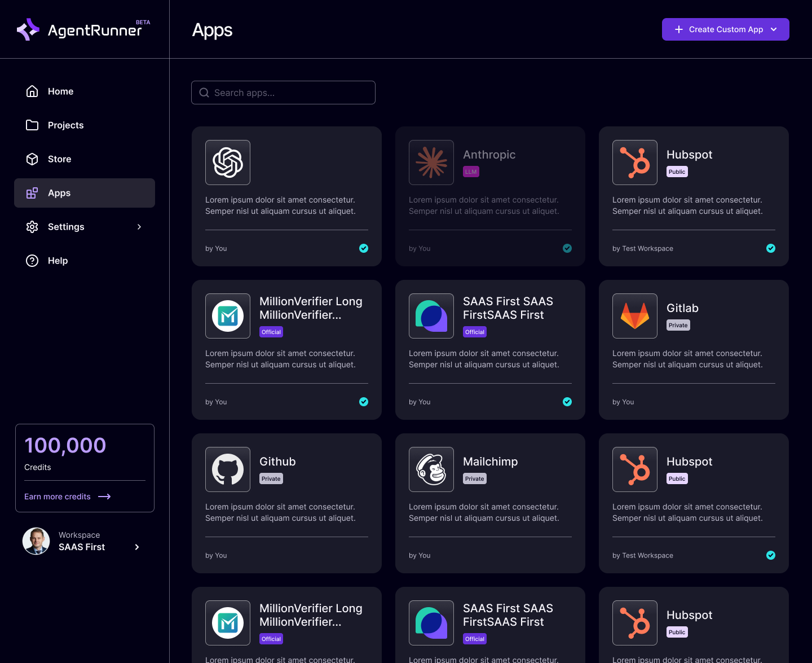
Task: Expand the Settings sidebar chevron
Action: point(139,227)
